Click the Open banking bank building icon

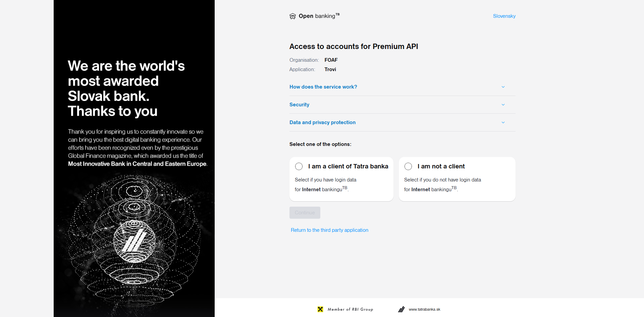click(x=292, y=16)
